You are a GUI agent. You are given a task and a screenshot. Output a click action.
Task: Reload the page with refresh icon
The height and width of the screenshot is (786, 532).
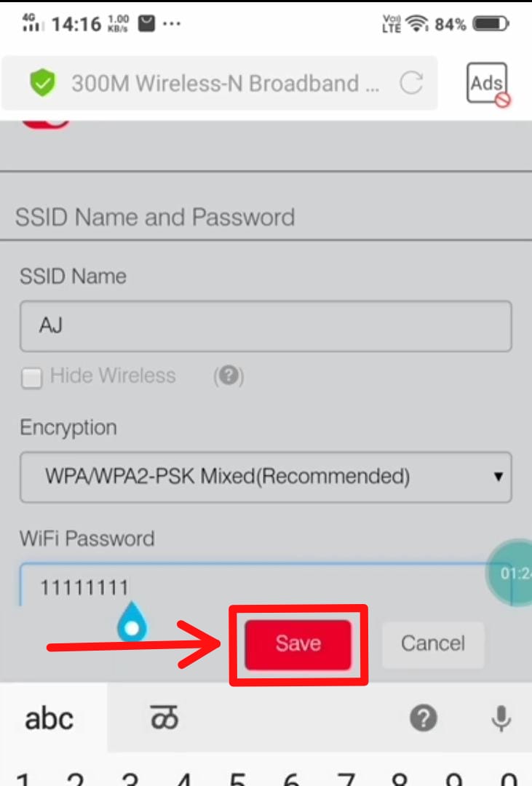[411, 83]
